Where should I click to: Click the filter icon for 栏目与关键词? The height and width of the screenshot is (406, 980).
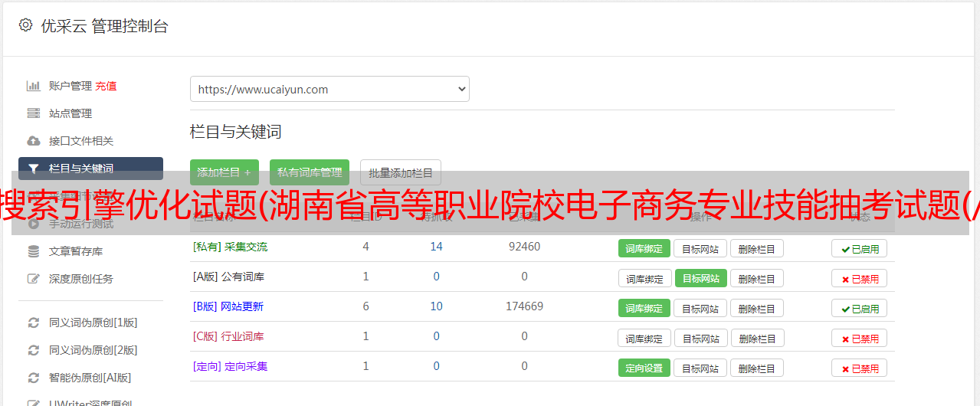tap(34, 169)
